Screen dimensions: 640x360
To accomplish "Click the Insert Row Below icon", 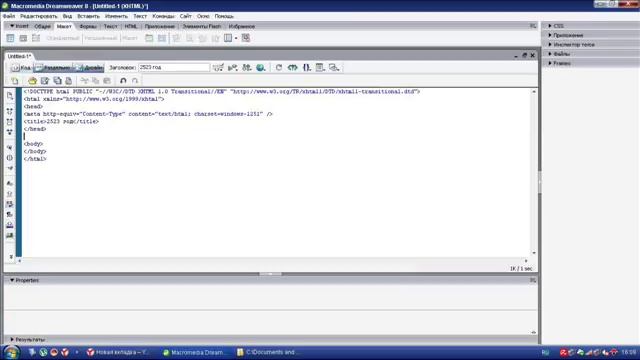I will point(189,38).
